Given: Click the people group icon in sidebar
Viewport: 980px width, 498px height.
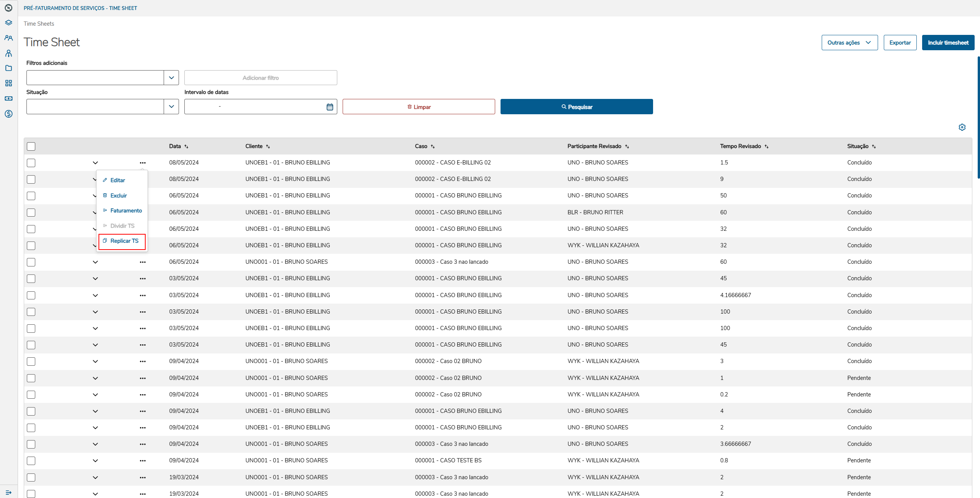Looking at the screenshot, I should pos(8,38).
